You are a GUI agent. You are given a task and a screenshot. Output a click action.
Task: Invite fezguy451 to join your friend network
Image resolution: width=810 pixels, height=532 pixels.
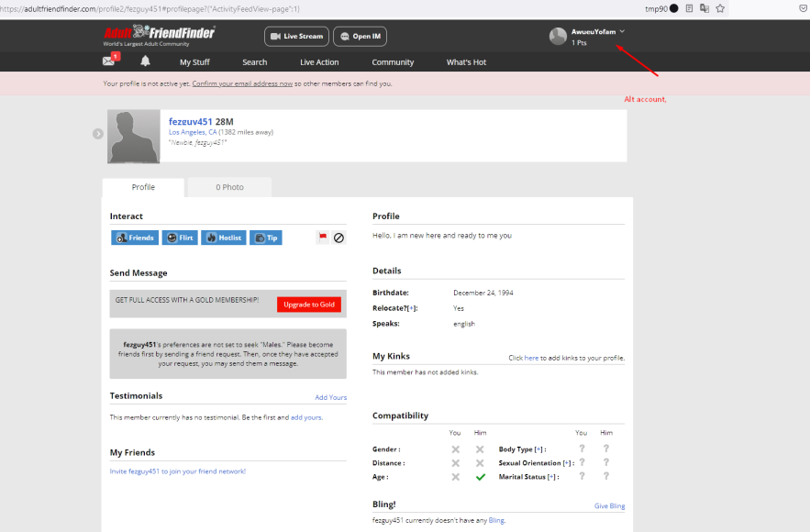(x=178, y=471)
